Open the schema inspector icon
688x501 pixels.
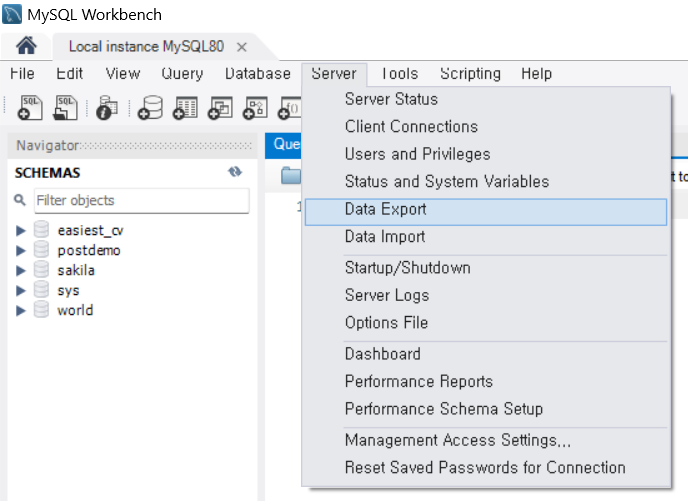(x=107, y=107)
